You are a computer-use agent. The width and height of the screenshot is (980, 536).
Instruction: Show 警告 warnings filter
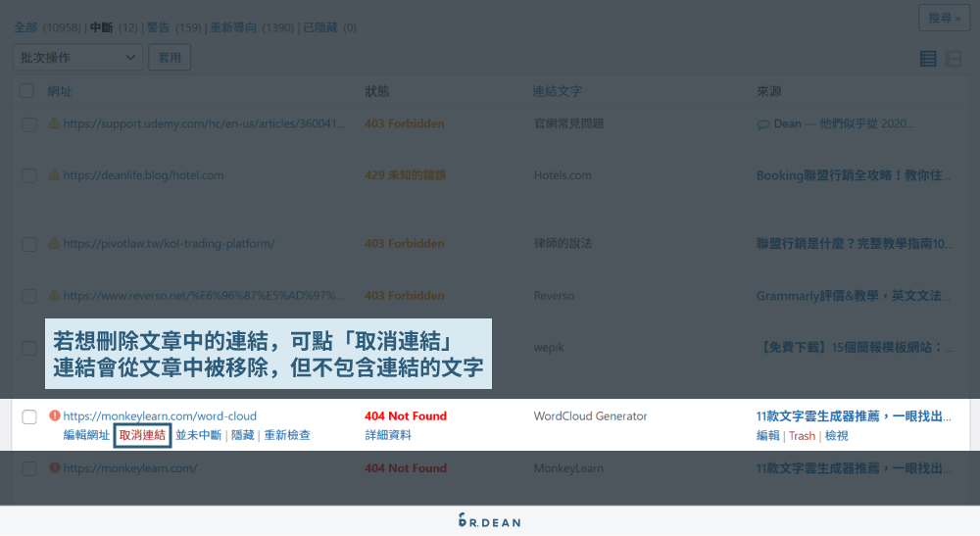click(158, 27)
